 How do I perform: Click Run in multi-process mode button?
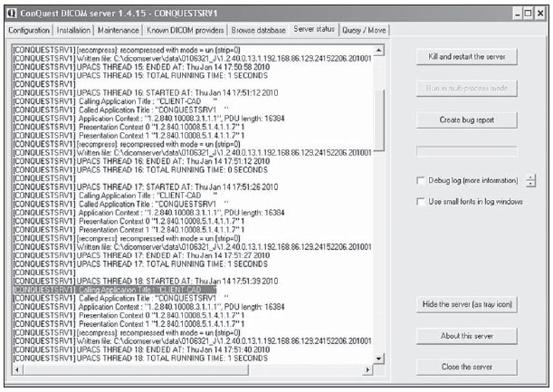coord(467,88)
